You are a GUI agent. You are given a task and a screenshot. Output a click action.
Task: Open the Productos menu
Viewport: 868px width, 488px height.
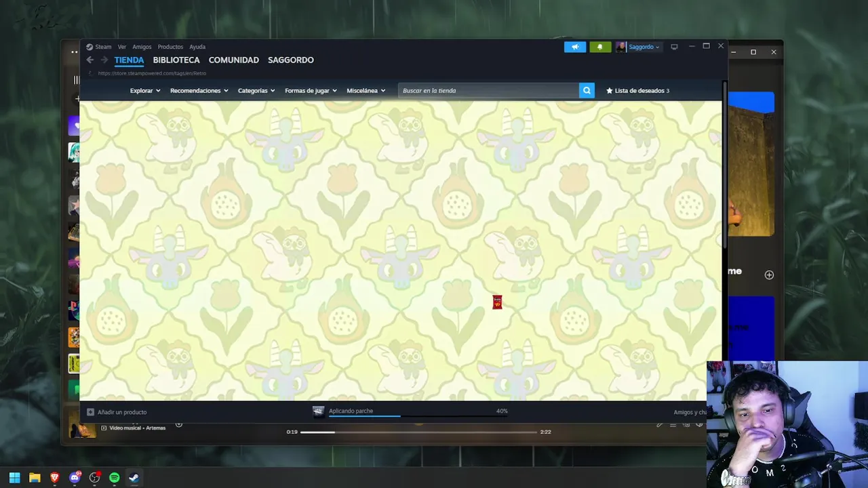click(x=170, y=47)
